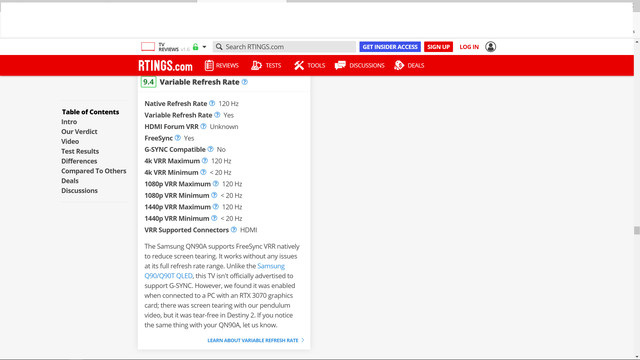Jump to Discussions in Table of Contents
Viewport: 640px width, 360px height.
79,190
